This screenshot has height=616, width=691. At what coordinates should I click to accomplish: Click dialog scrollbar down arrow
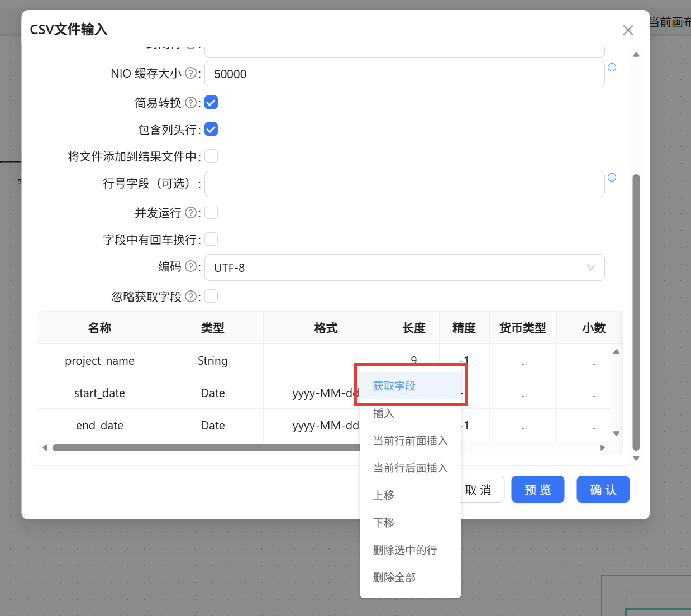coord(636,458)
